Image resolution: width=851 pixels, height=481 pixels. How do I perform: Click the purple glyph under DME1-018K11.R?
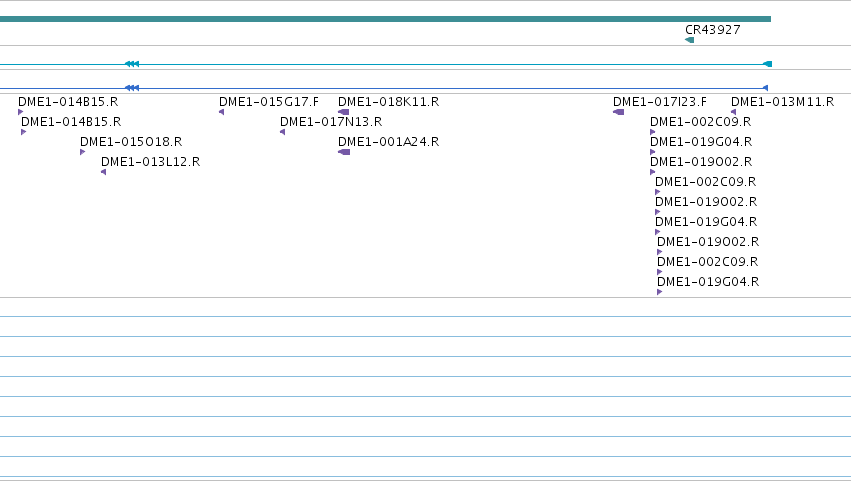(344, 112)
